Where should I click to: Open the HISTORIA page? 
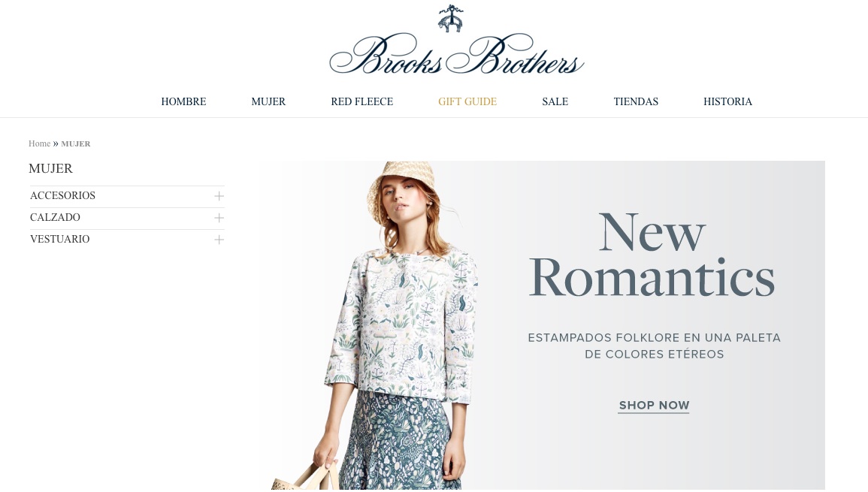click(728, 102)
